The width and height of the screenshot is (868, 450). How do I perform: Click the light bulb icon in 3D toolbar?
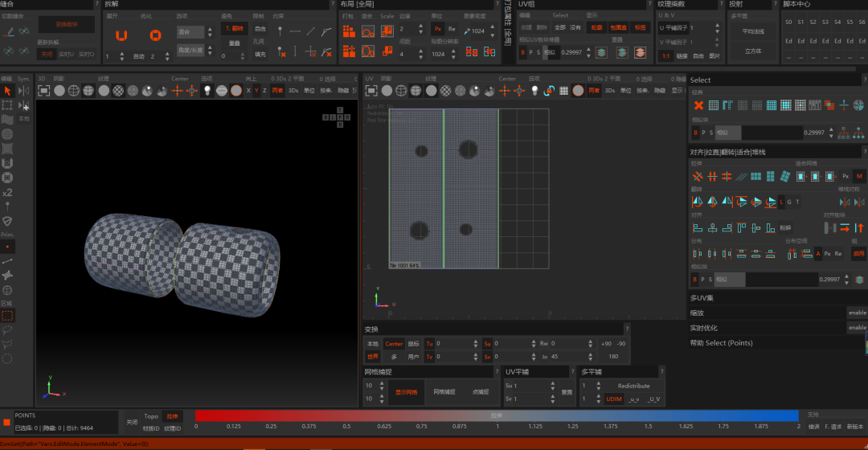coord(207,91)
